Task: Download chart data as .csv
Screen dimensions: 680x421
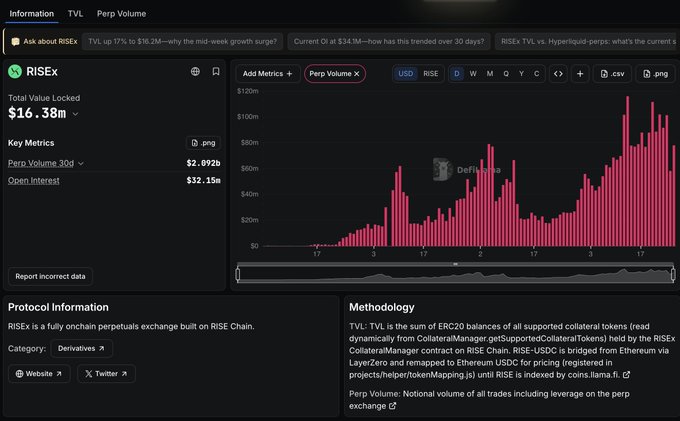Action: pos(612,74)
